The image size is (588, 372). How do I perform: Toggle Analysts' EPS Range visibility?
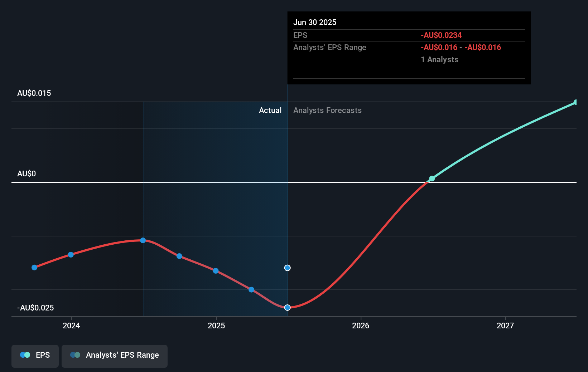114,355
